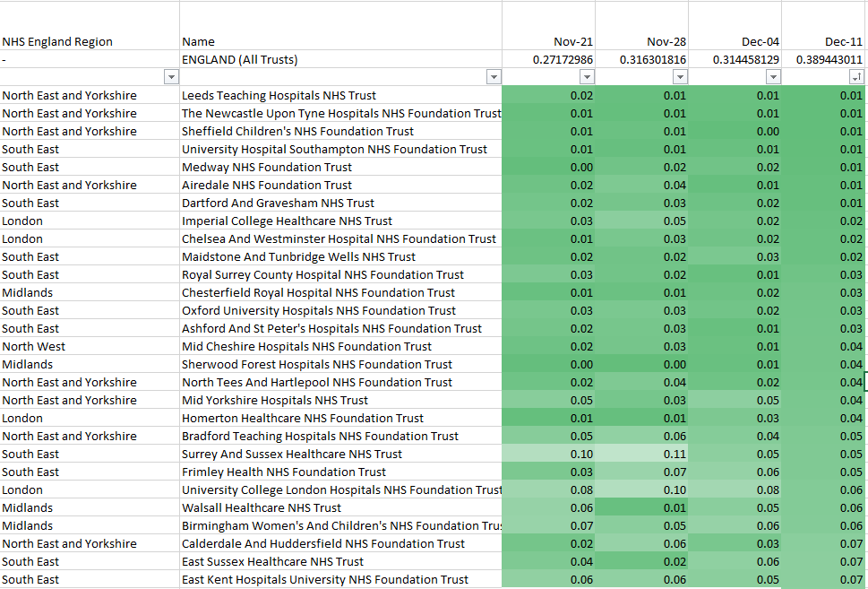This screenshot has height=589, width=868.
Task: Select Ashford And St Peter's Hospitals cell
Action: tap(341, 328)
